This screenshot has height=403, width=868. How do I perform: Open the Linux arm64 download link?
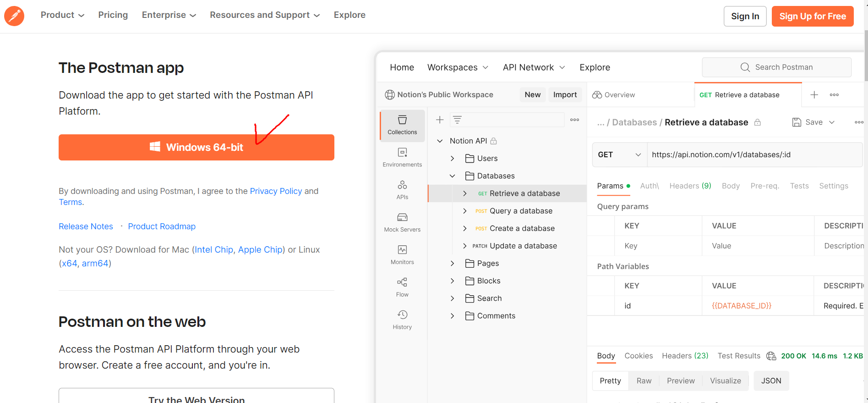pos(95,264)
